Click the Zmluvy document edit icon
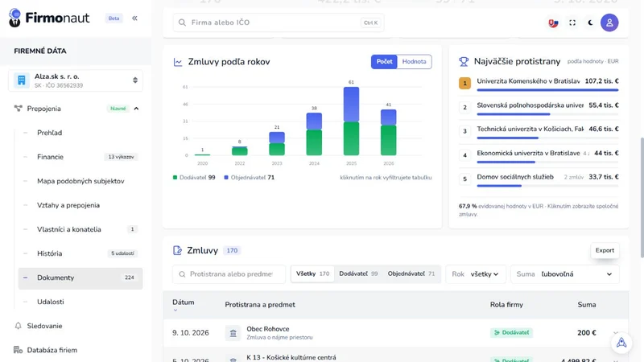Image resolution: width=644 pixels, height=362 pixels. click(177, 250)
